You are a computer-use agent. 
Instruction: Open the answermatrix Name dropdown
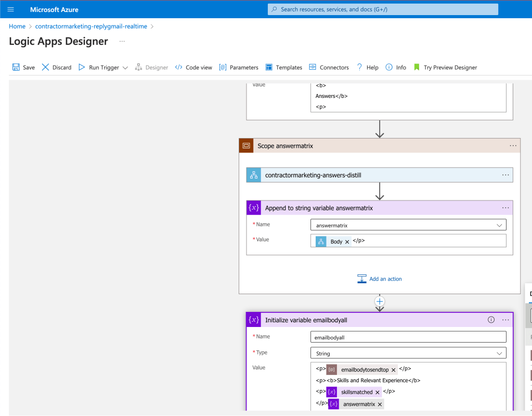tap(409, 225)
